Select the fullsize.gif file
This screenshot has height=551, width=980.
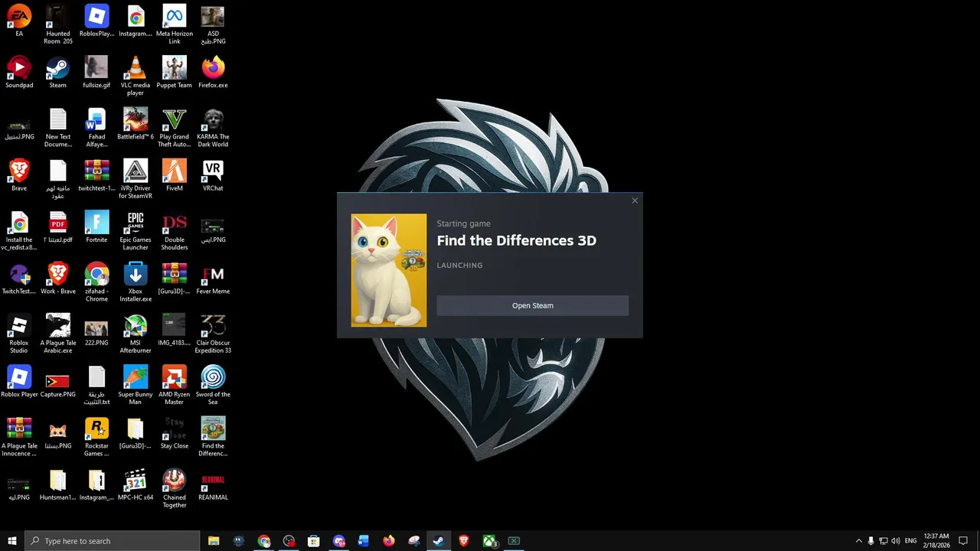(x=96, y=73)
